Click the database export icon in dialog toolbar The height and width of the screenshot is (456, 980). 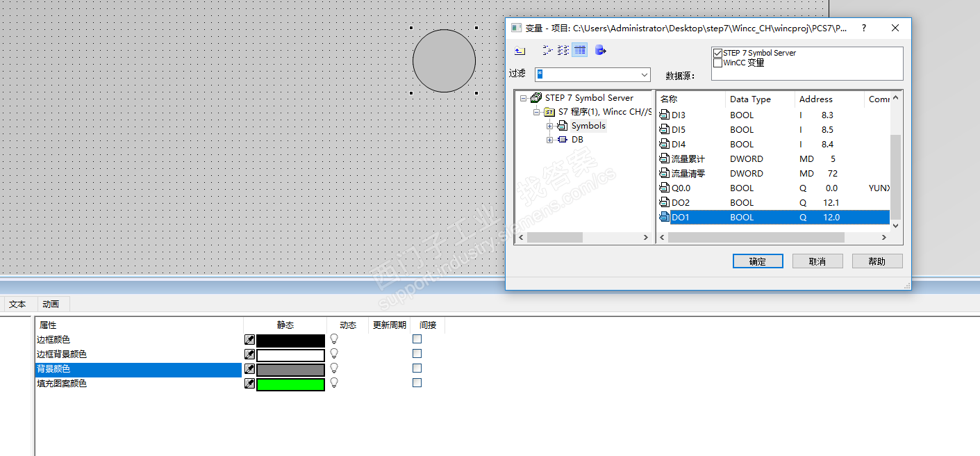[601, 50]
